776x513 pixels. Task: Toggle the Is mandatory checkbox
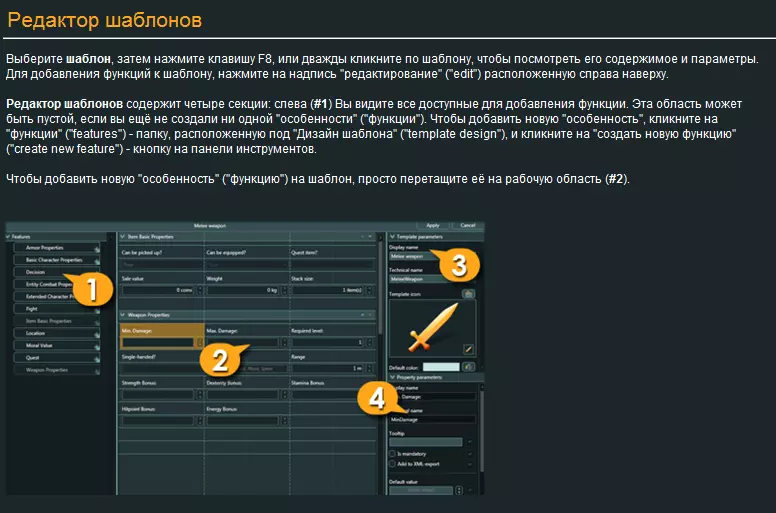coord(392,454)
